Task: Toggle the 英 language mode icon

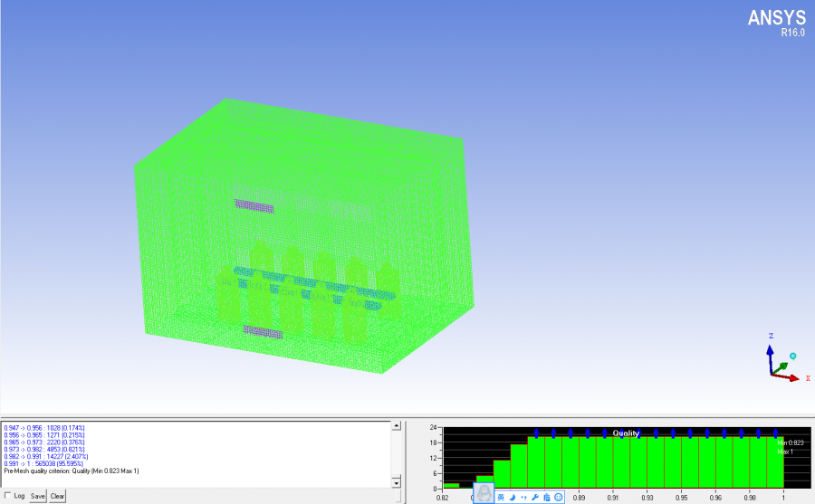Action: coord(501,498)
